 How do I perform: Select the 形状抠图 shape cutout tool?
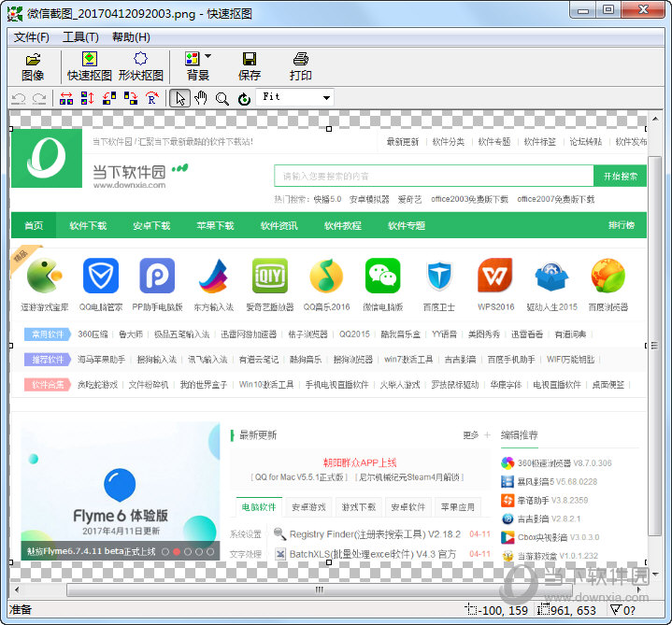(140, 67)
